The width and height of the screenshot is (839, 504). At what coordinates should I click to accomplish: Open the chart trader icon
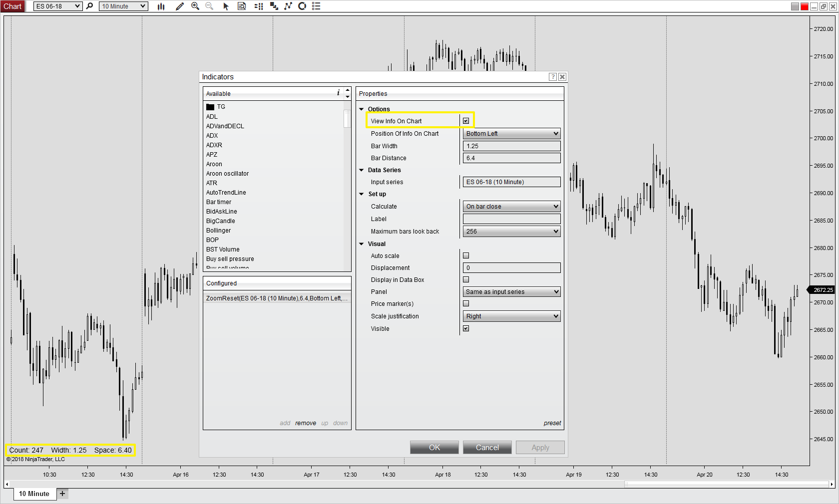[x=274, y=6]
